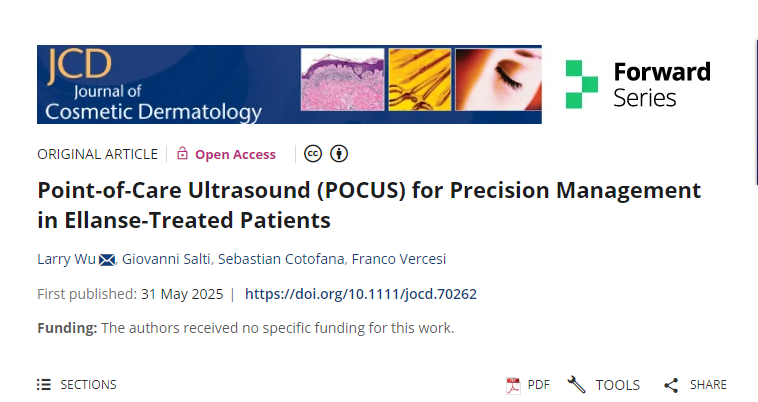Open the SECTIONS menu
Screen dimensions: 758x402
[x=77, y=385]
